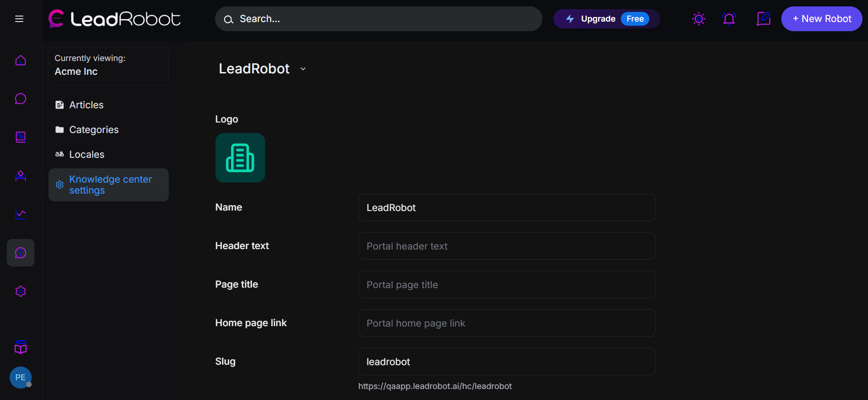868x400 pixels.
Task: Expand the LeadRobot portal dropdown chevron
Action: [x=303, y=69]
